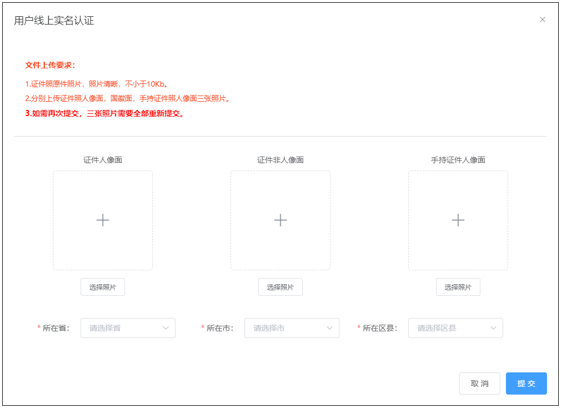Open the 请选择市 dropdown
561x408 pixels.
(x=292, y=328)
